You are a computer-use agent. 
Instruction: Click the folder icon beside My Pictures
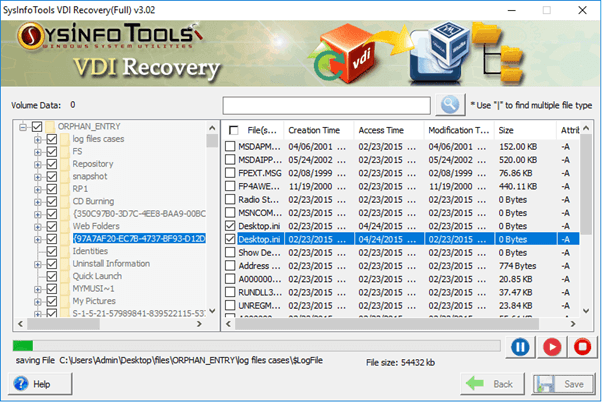point(65,301)
